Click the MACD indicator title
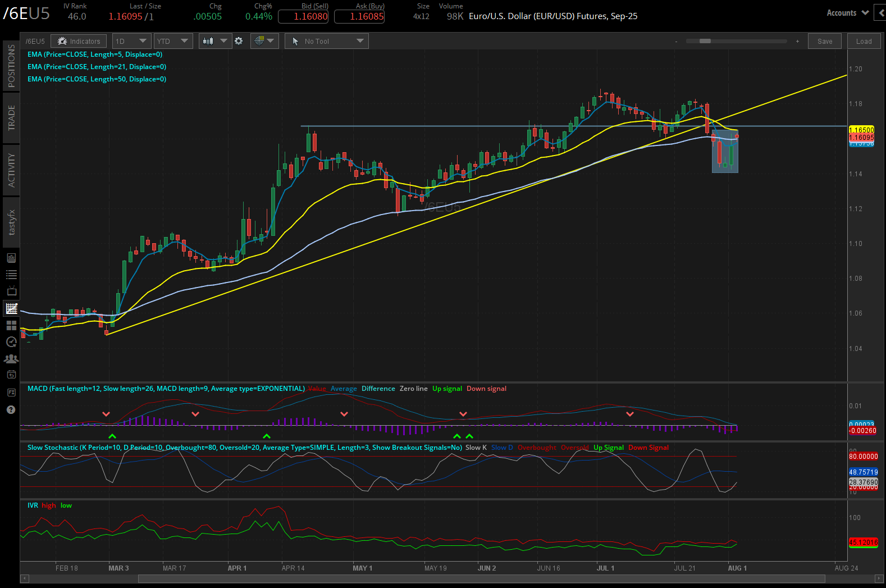The image size is (886, 588). [166, 389]
